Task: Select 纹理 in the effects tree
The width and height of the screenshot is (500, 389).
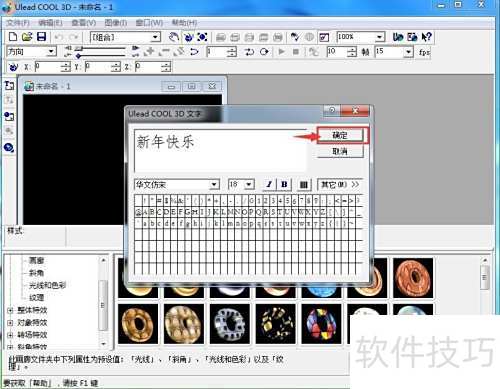Action: click(37, 297)
